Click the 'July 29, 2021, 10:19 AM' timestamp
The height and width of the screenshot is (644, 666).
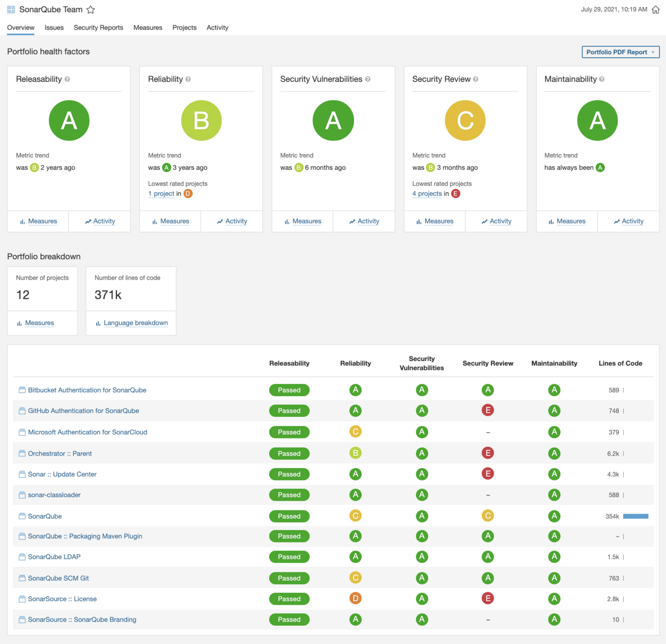pyautogui.click(x=614, y=9)
